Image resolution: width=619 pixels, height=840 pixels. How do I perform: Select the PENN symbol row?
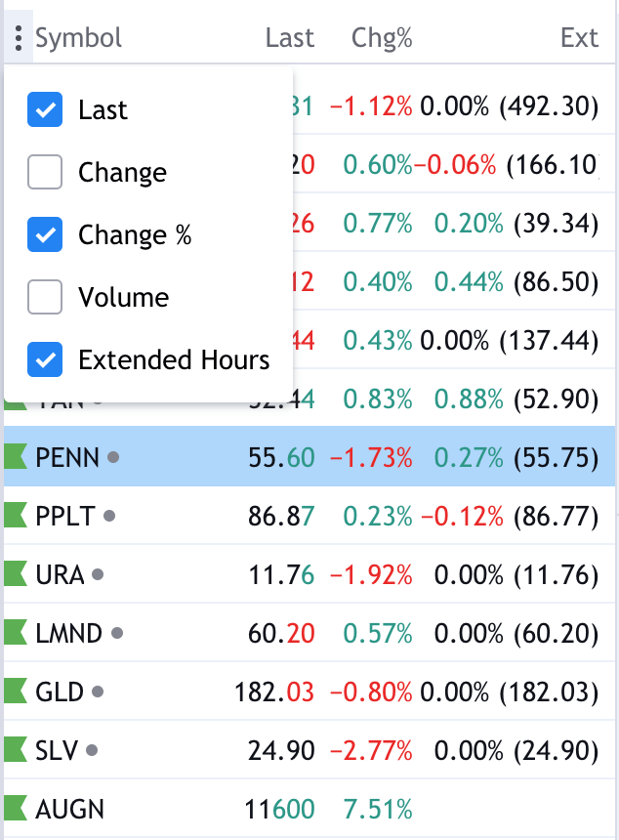[x=309, y=457]
